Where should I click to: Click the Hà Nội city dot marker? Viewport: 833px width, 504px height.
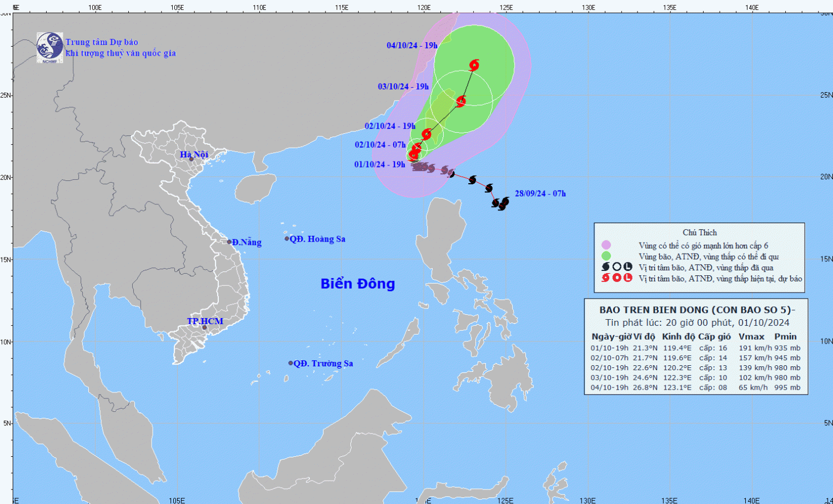(192, 159)
